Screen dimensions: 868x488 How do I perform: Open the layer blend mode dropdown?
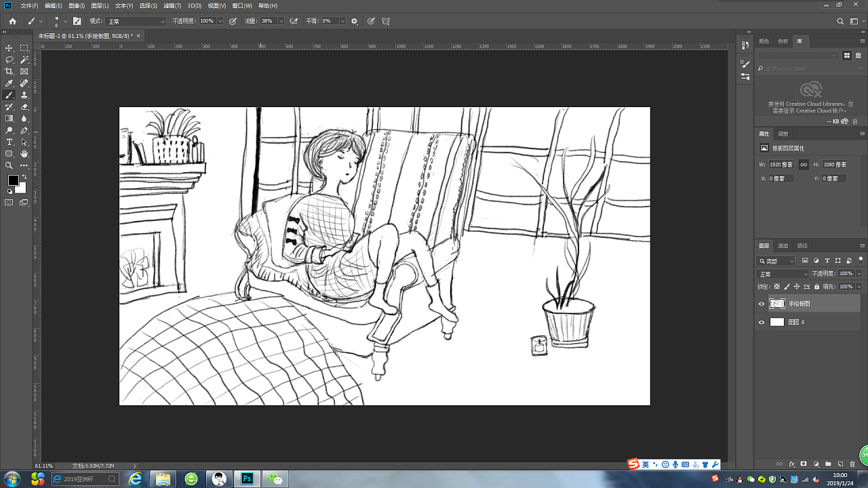click(x=783, y=274)
